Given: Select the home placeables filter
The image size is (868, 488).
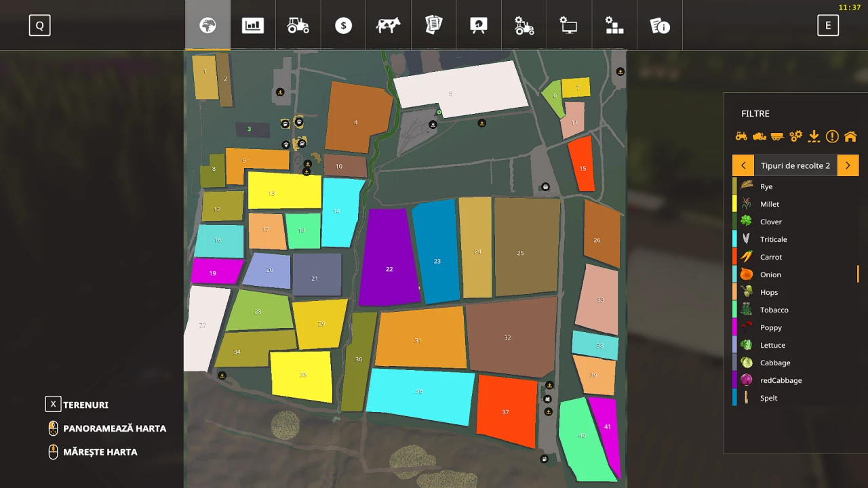Looking at the screenshot, I should click(850, 136).
